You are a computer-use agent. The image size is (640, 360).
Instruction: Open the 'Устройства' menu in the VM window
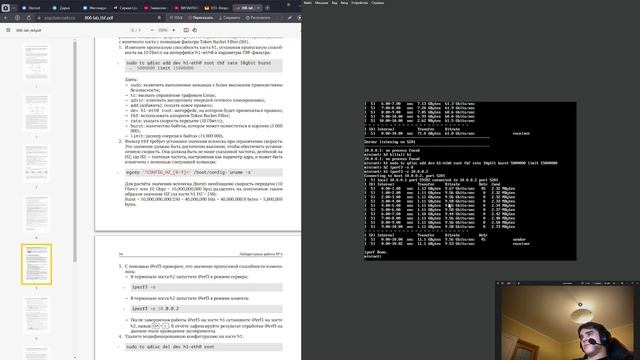(x=360, y=3)
